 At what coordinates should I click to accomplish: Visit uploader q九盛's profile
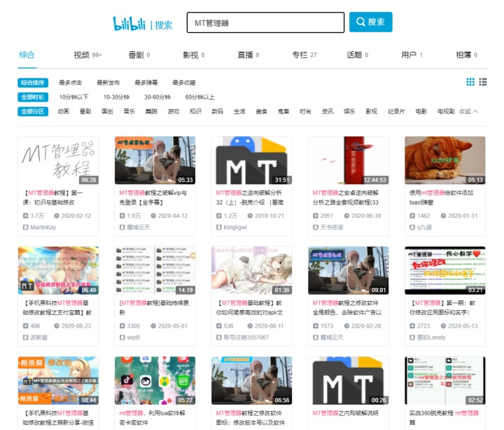click(425, 227)
